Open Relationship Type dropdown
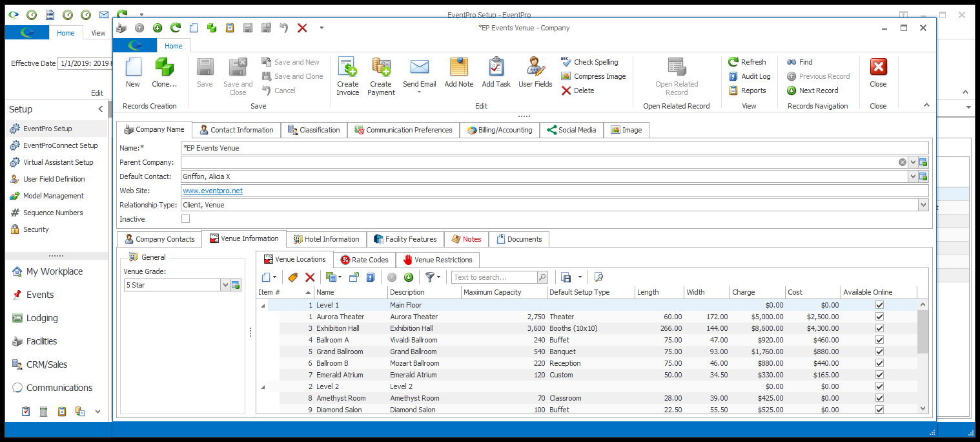Viewport: 980px width, 442px height. coord(923,205)
